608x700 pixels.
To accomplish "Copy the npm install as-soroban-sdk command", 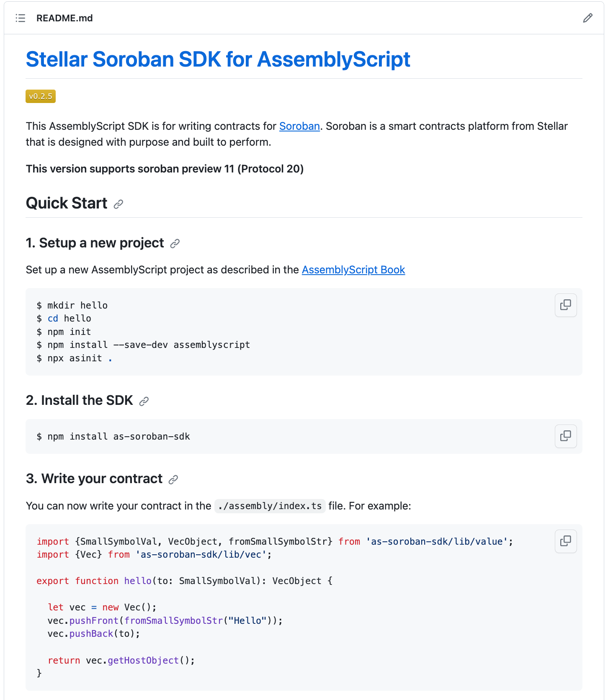I will click(x=565, y=436).
